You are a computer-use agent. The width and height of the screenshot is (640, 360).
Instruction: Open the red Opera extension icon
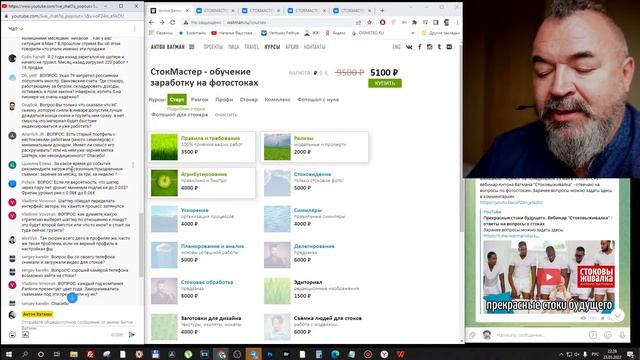pyautogui.click(x=382, y=22)
